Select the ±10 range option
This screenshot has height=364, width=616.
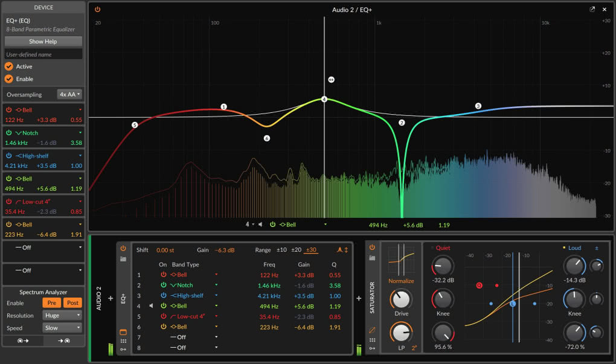(x=281, y=250)
